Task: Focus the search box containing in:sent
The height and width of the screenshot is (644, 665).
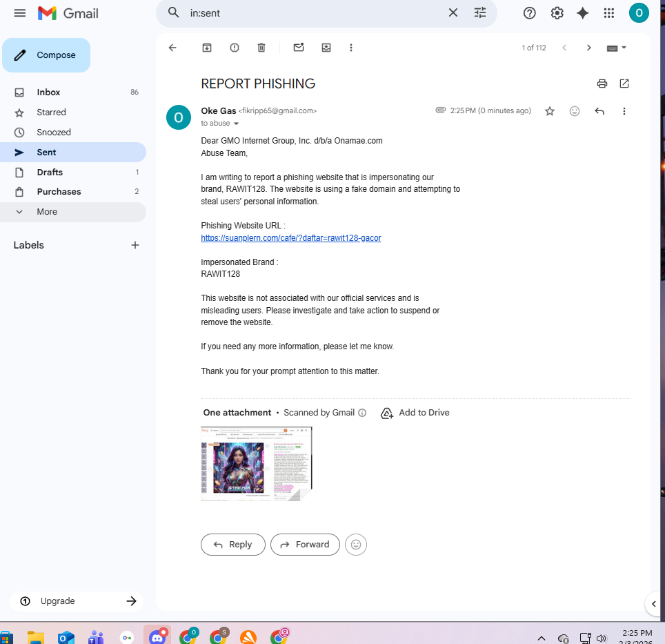Action: coord(314,13)
